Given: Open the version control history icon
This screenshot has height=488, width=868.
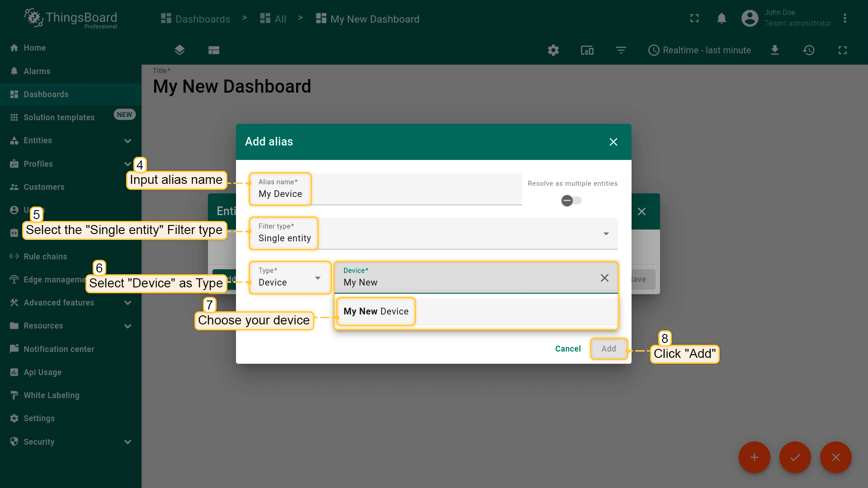Looking at the screenshot, I should pyautogui.click(x=809, y=50).
